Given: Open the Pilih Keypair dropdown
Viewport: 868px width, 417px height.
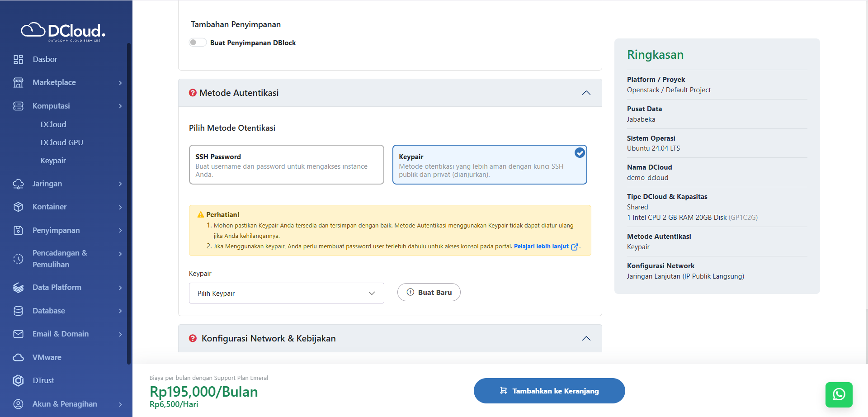Looking at the screenshot, I should tap(286, 293).
